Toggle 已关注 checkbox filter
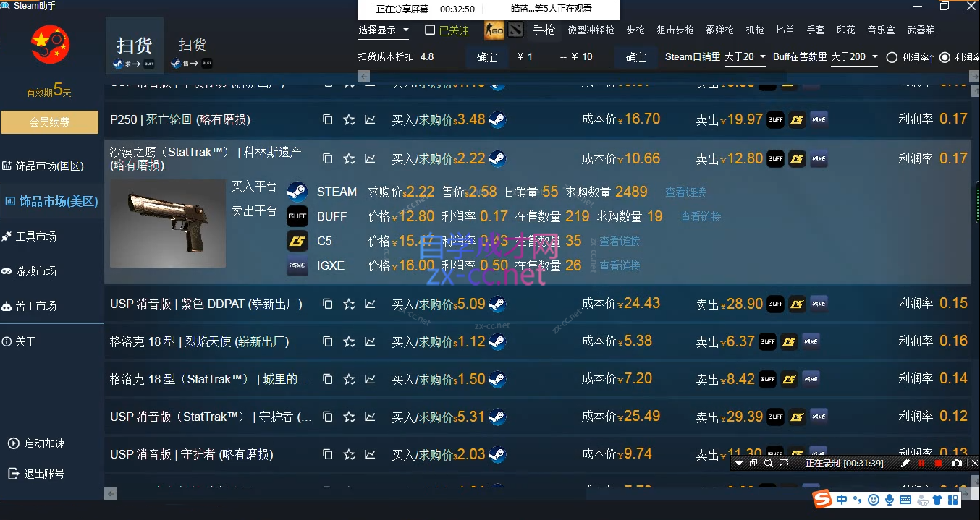The width and height of the screenshot is (980, 520). pyautogui.click(x=430, y=30)
